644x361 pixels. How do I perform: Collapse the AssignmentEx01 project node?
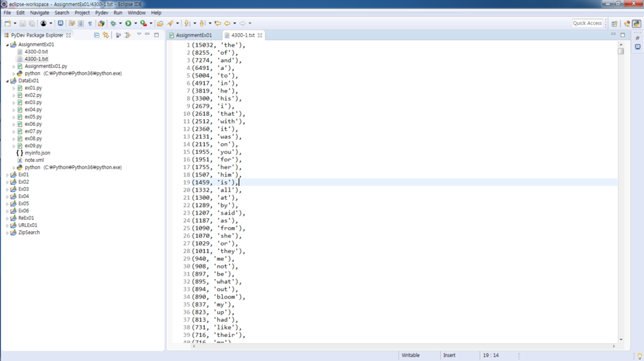pos(7,45)
